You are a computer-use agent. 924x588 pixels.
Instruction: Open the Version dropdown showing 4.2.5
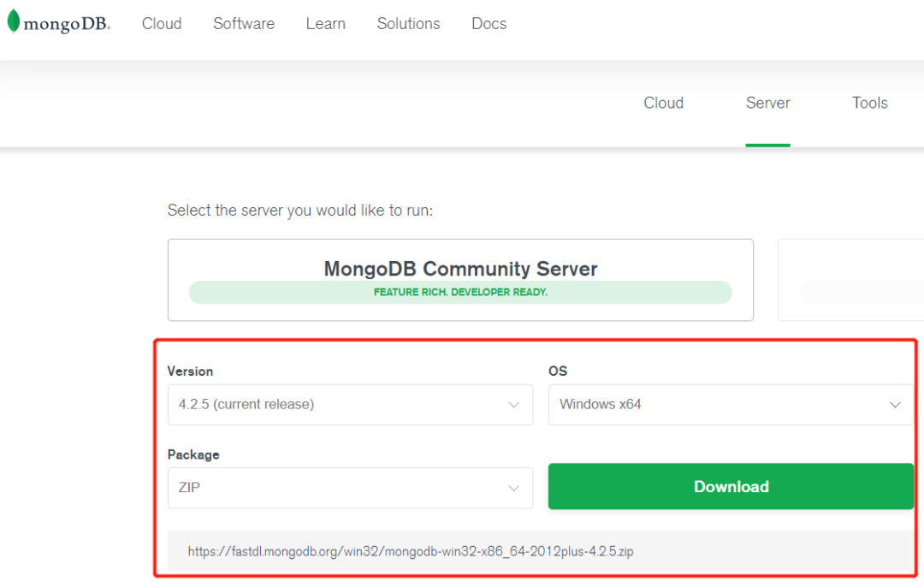[x=350, y=405]
